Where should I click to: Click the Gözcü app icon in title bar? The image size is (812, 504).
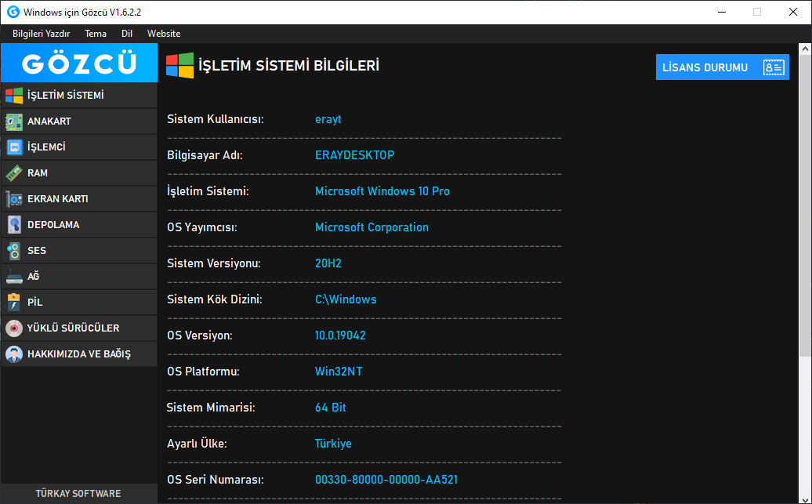[13, 12]
